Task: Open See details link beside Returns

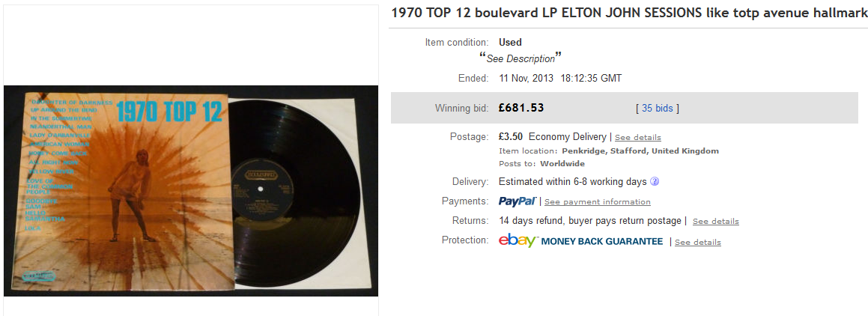Action: [x=716, y=222]
